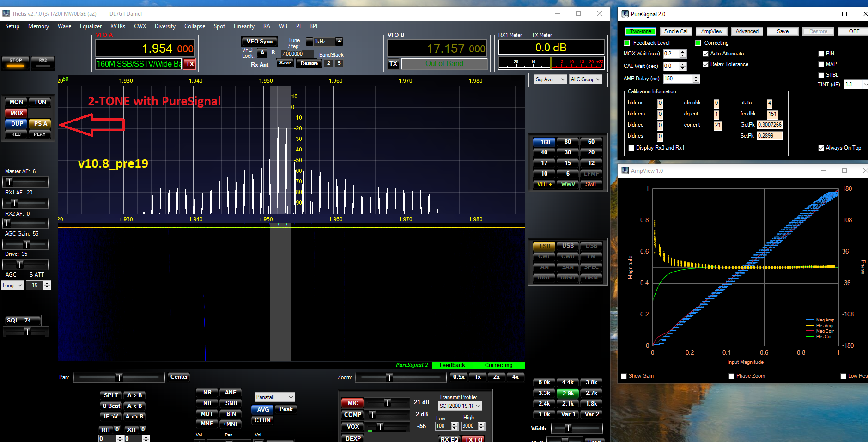The image size is (868, 442).
Task: Open the TINT dB dropdown
Action: tap(856, 84)
